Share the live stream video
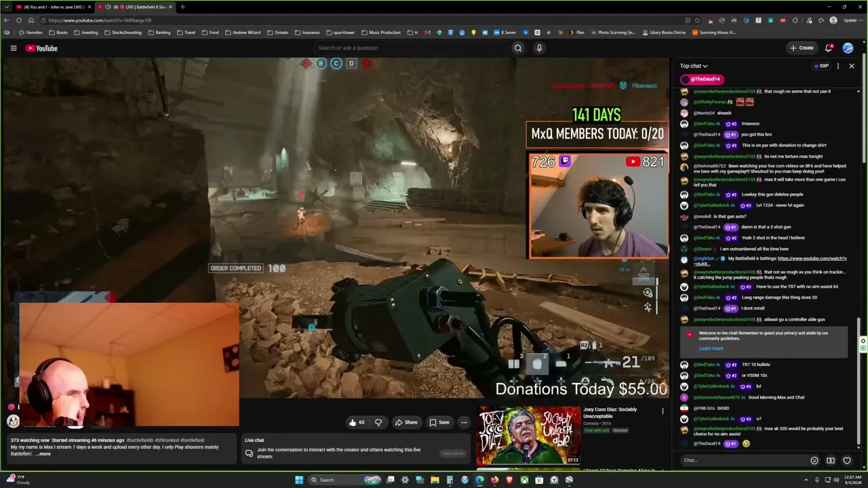The height and width of the screenshot is (488, 868). [x=406, y=422]
